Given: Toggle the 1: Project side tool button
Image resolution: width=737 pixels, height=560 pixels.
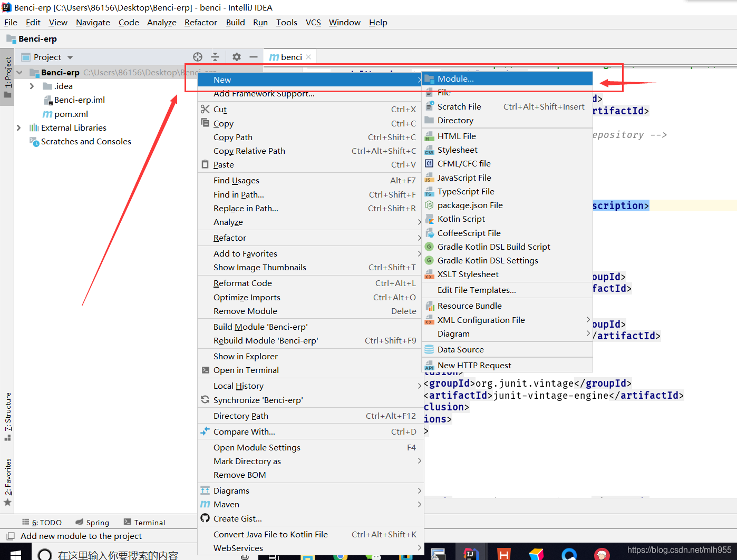Looking at the screenshot, I should click(7, 77).
